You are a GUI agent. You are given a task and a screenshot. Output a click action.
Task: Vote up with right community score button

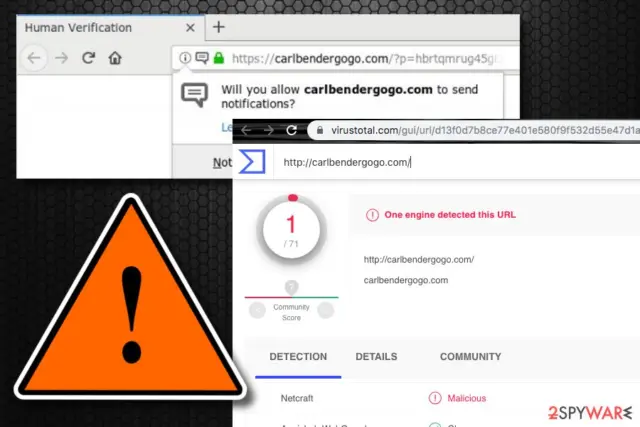pyautogui.click(x=326, y=311)
